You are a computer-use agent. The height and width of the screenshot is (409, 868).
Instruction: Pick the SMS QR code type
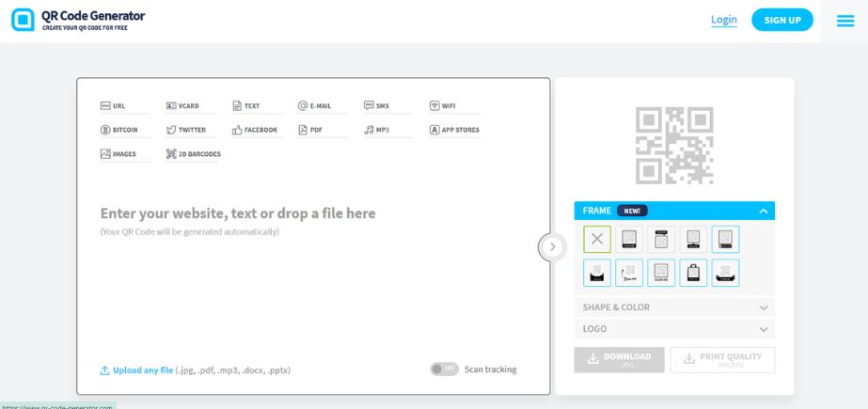[x=388, y=105]
